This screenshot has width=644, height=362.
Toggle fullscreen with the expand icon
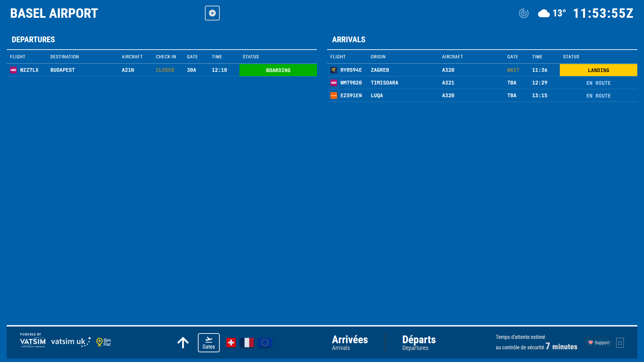point(620,343)
